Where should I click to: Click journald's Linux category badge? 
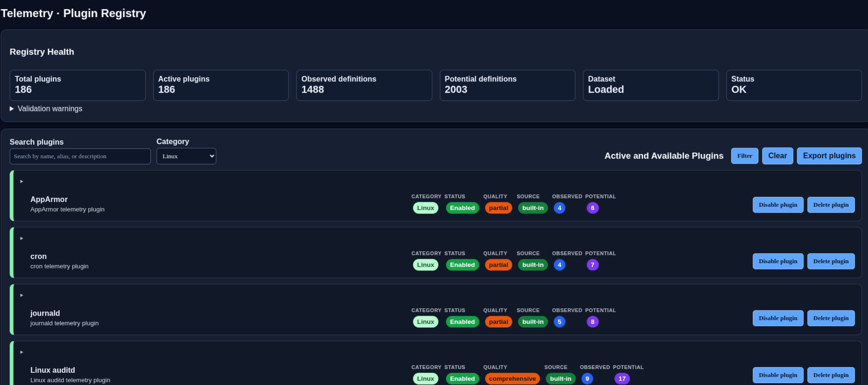(425, 322)
